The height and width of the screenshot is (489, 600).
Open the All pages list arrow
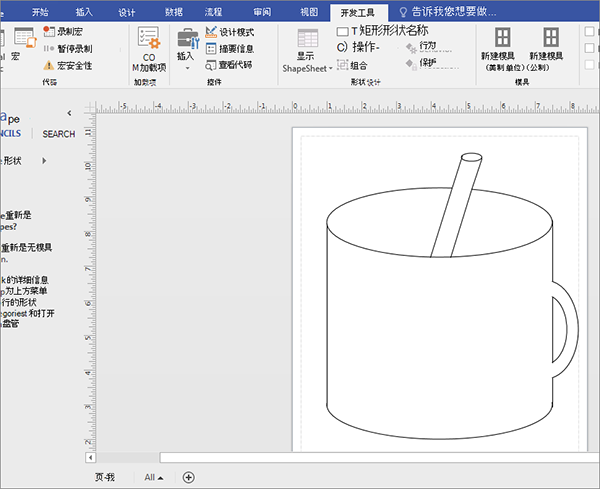tap(161, 478)
